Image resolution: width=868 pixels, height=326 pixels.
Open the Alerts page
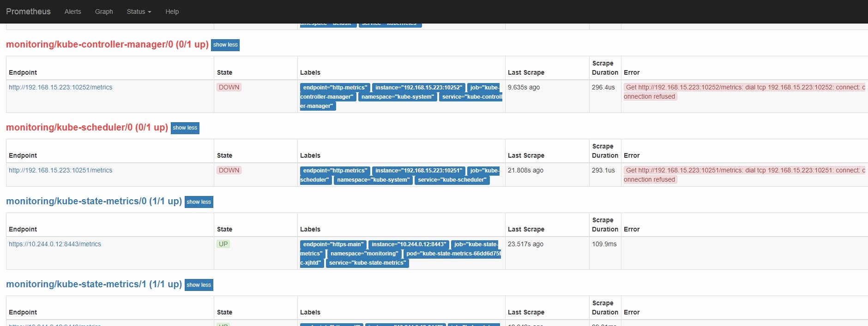(x=72, y=12)
